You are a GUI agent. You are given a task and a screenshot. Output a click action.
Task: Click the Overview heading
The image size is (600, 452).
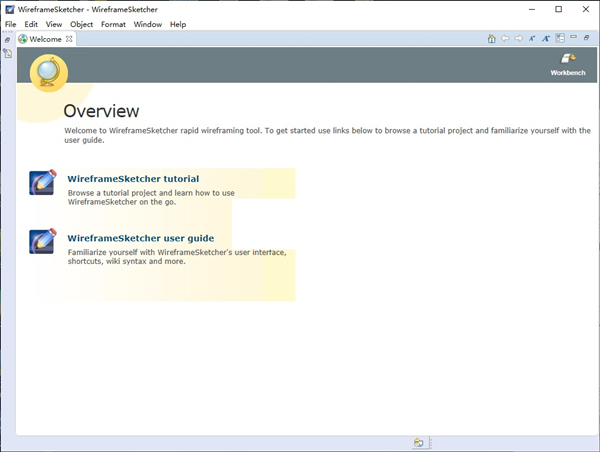[101, 111]
